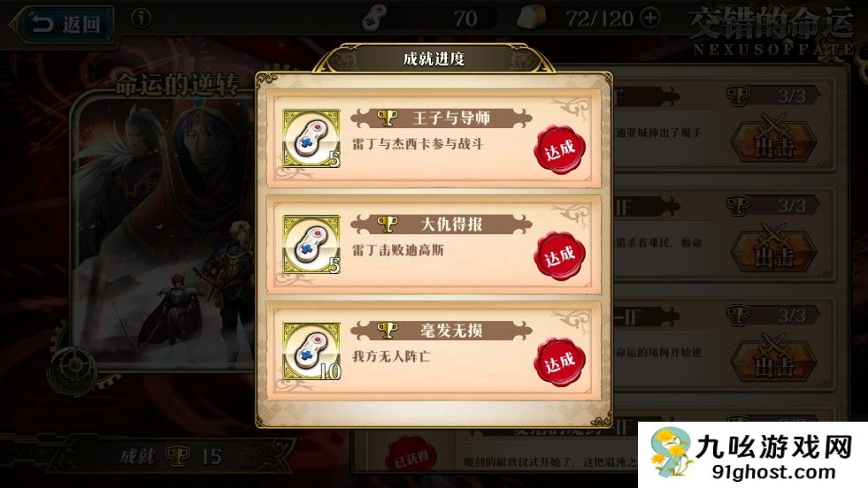Select the 大仇得报 title banner
The image size is (868, 488).
pos(442,225)
